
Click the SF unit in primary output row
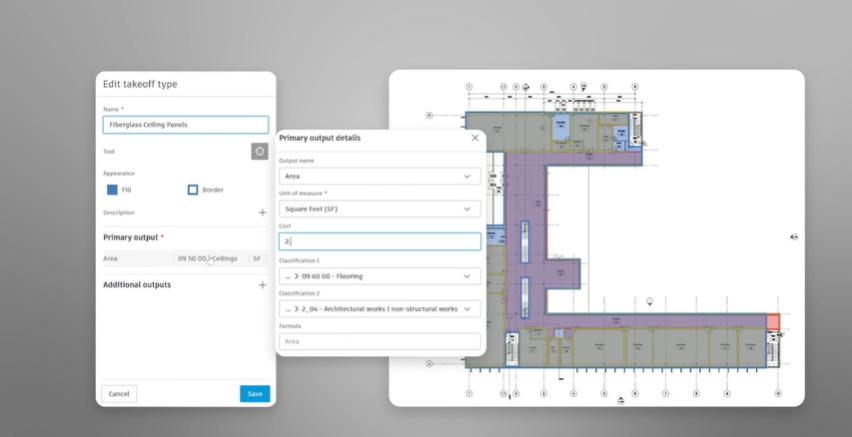click(257, 259)
